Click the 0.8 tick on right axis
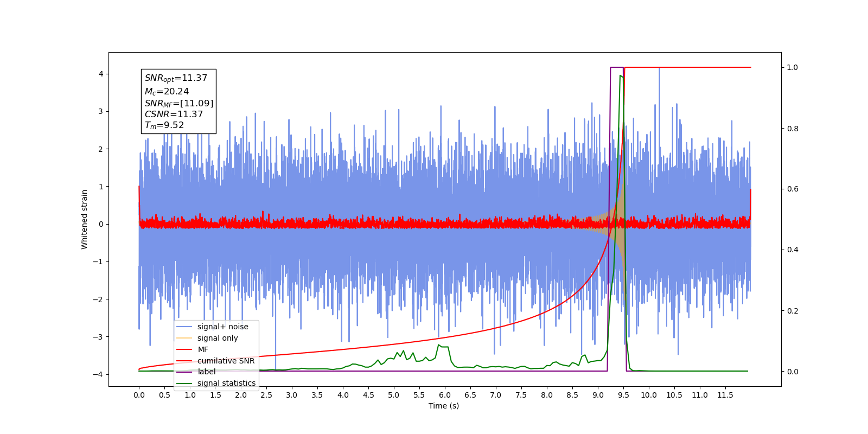868x434 pixels. tap(793, 129)
